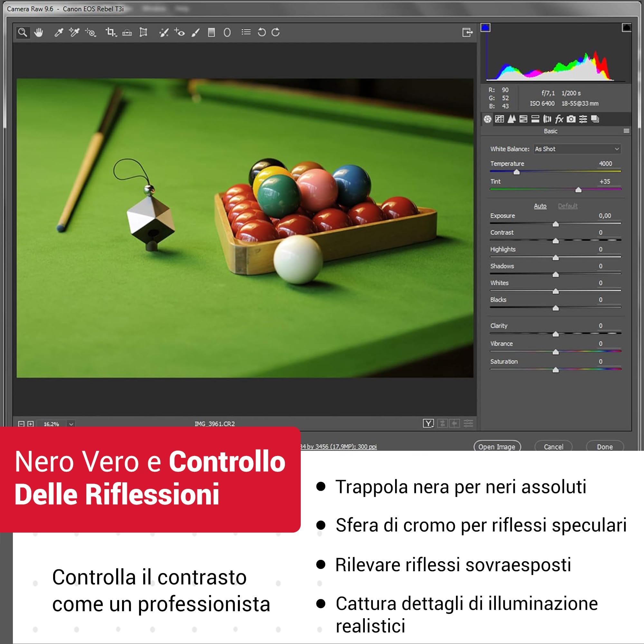
Task: Pick the White Balance eyedropper tool
Action: pos(59,32)
